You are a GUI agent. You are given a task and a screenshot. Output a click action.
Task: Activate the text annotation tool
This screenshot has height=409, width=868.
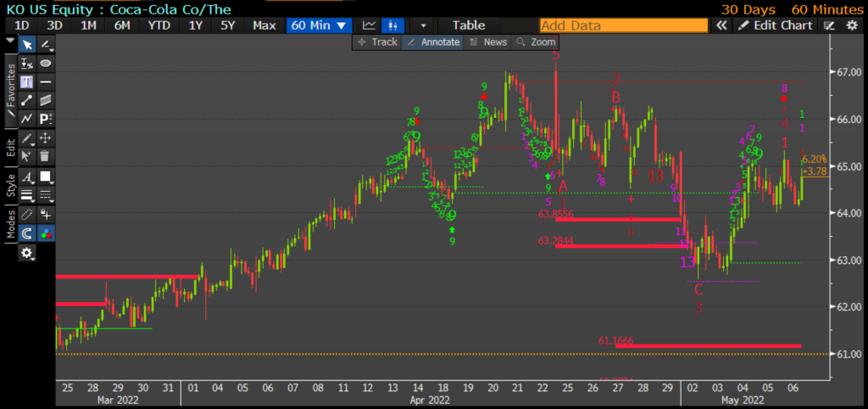pyautogui.click(x=26, y=82)
